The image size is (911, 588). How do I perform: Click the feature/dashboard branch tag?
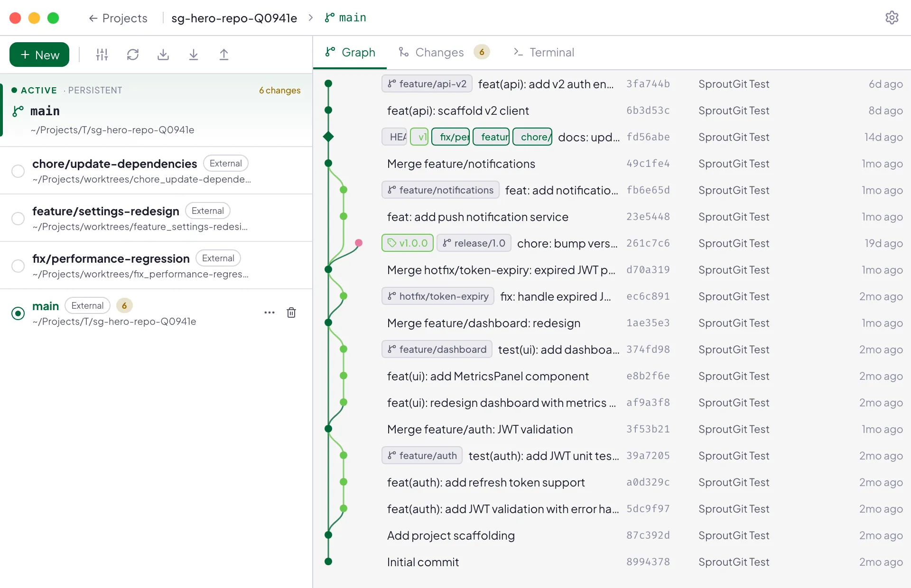pos(437,349)
